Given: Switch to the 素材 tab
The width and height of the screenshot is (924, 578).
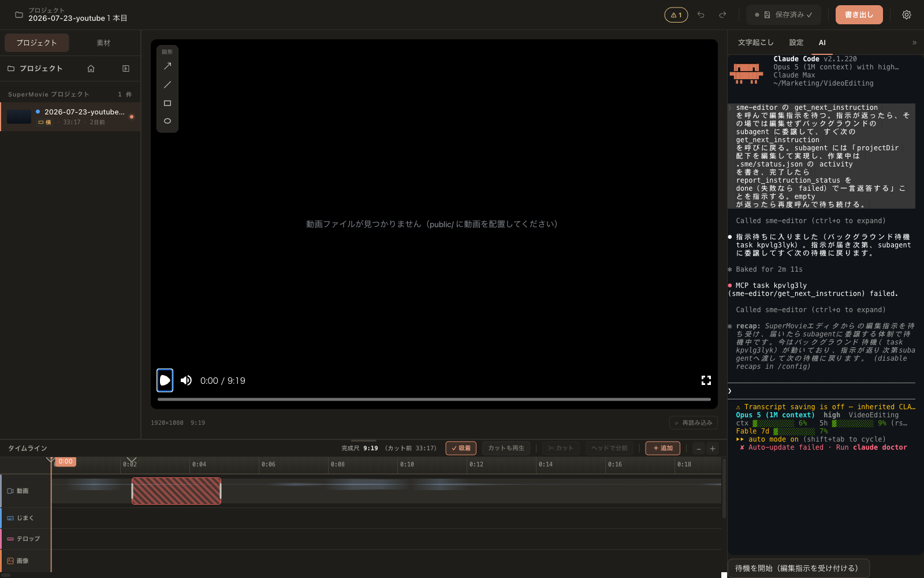Looking at the screenshot, I should (x=103, y=43).
